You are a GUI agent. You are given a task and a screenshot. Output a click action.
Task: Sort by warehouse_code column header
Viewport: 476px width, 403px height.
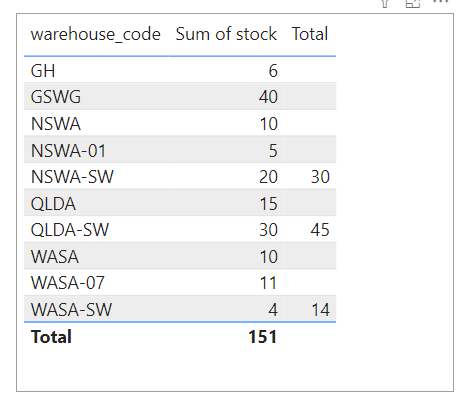96,34
